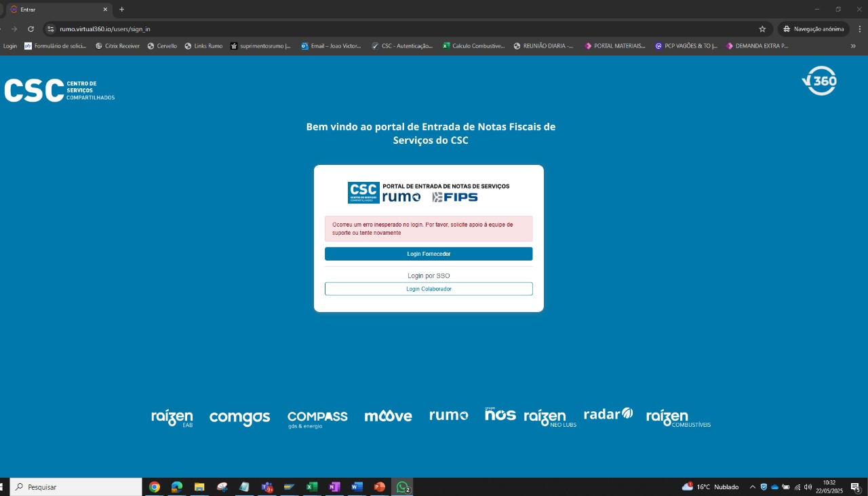
Task: Bookmark this page with the star icon
Action: click(762, 29)
